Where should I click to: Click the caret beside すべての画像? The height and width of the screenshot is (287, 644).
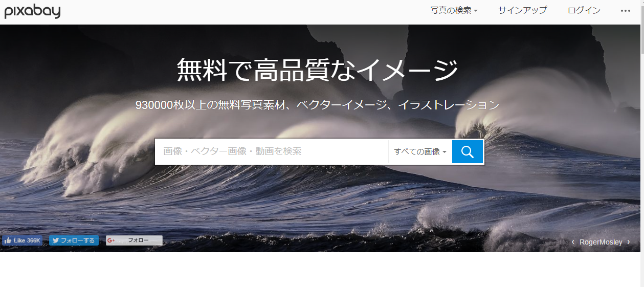click(x=445, y=152)
